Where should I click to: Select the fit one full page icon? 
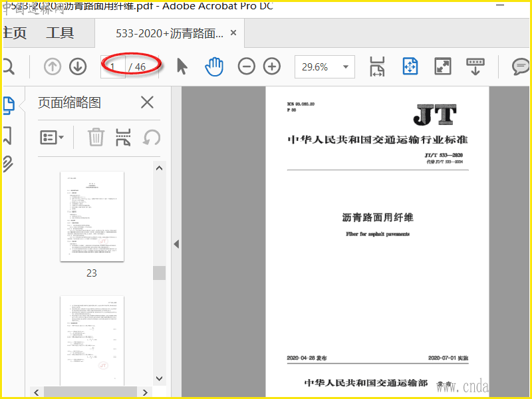[x=410, y=66]
